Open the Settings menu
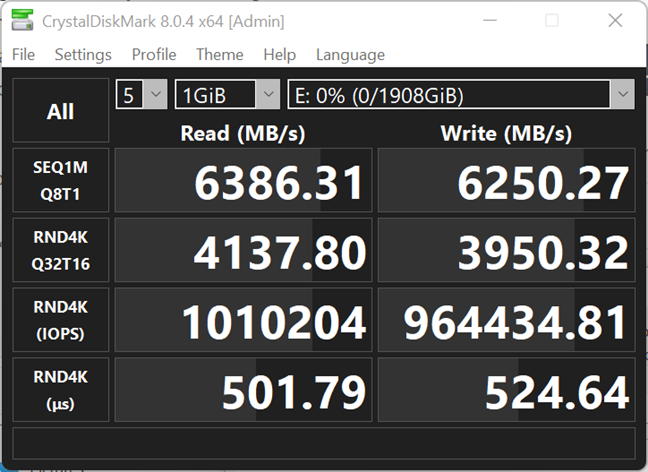648x472 pixels. [83, 55]
